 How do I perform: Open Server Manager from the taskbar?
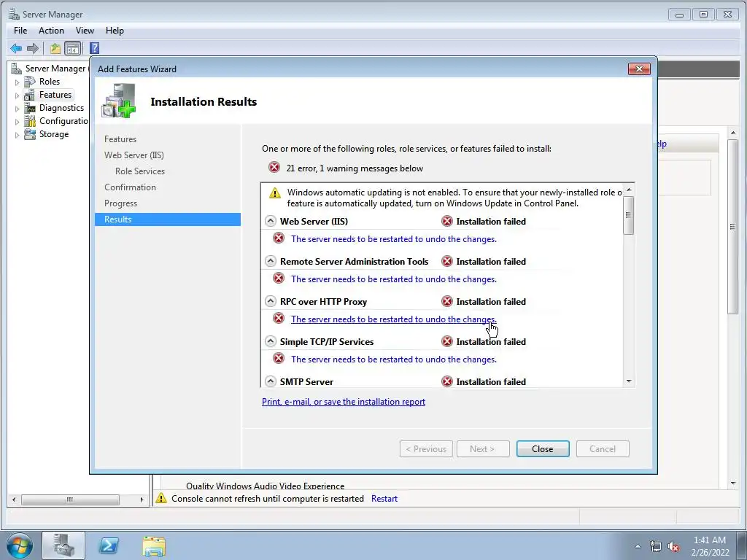point(63,545)
